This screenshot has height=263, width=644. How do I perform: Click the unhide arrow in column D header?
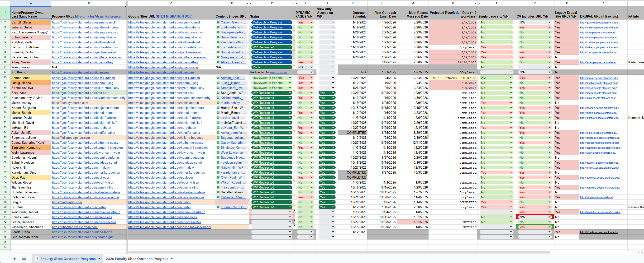pos(247,4)
